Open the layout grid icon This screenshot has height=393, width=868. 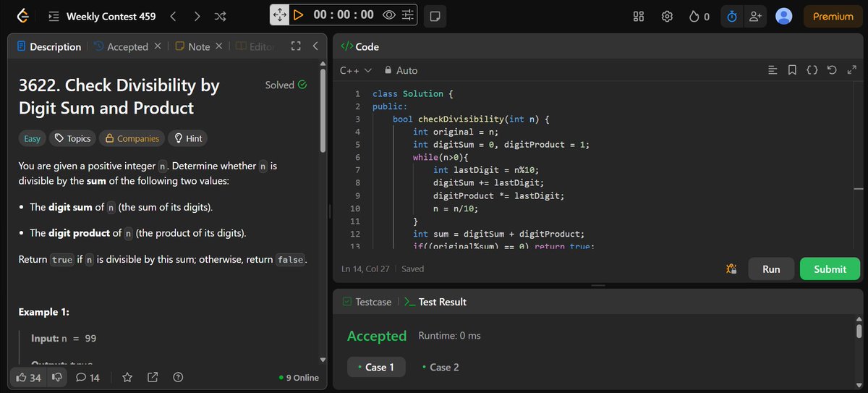[639, 16]
